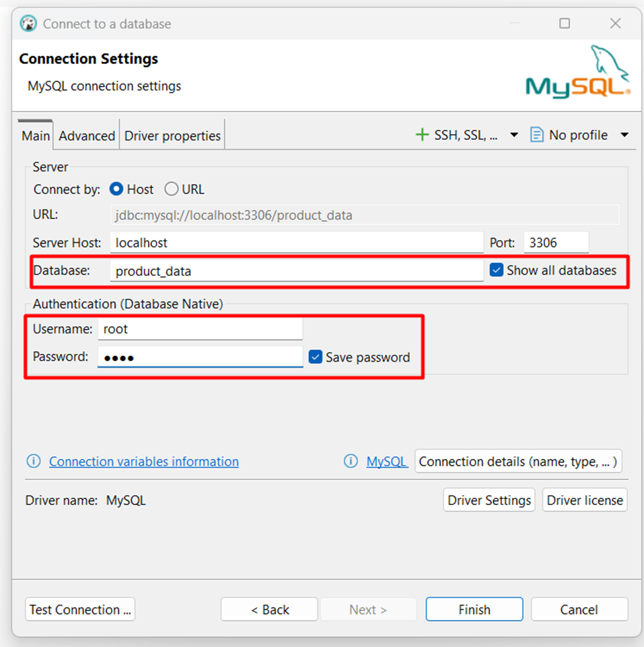Open Connection variables information link

[144, 461]
